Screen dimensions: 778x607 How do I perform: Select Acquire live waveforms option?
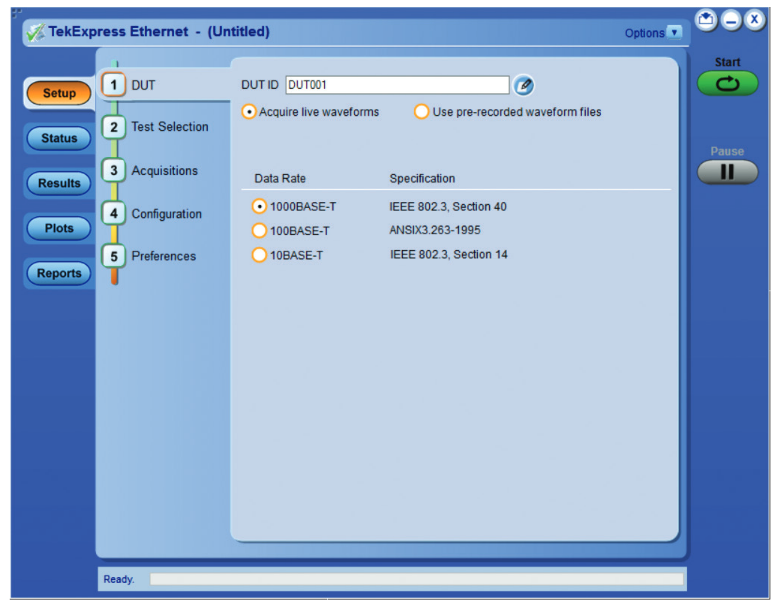click(249, 112)
